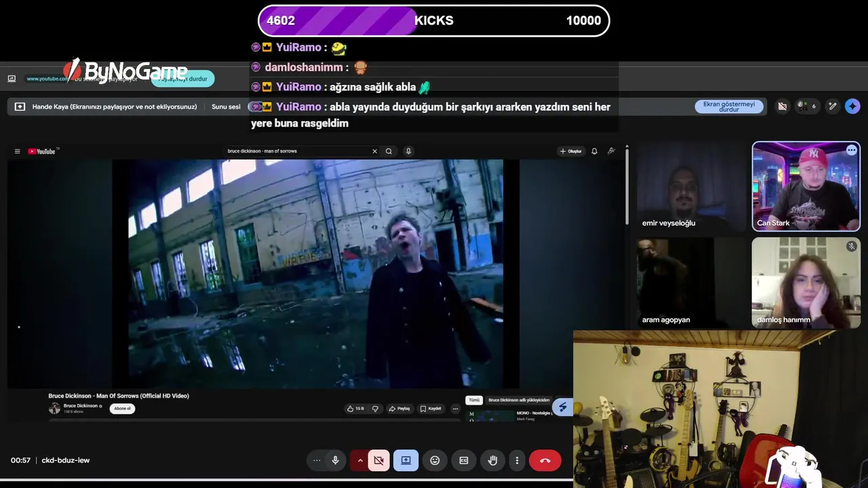Image resolution: width=868 pixels, height=488 pixels.
Task: Open the emoji reactions button
Action: click(x=435, y=460)
